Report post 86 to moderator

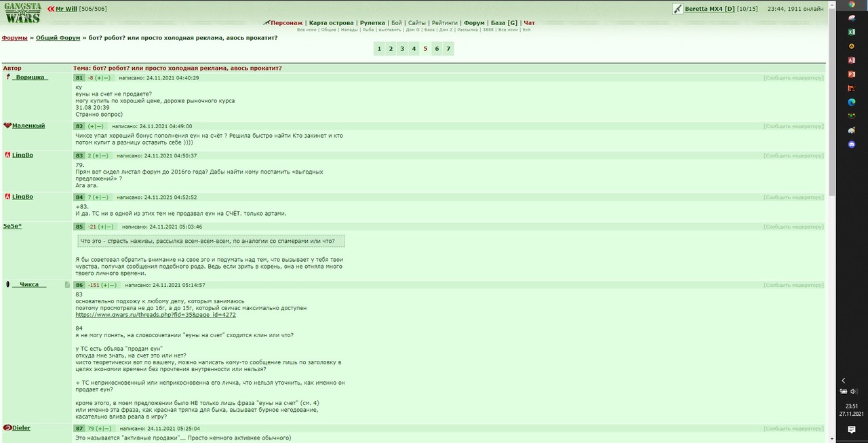click(x=793, y=286)
